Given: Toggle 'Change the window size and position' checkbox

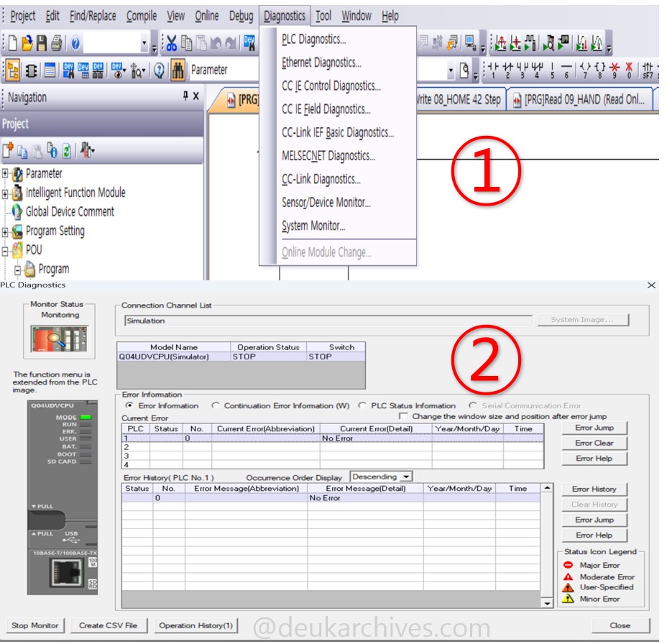Looking at the screenshot, I should click(x=403, y=416).
